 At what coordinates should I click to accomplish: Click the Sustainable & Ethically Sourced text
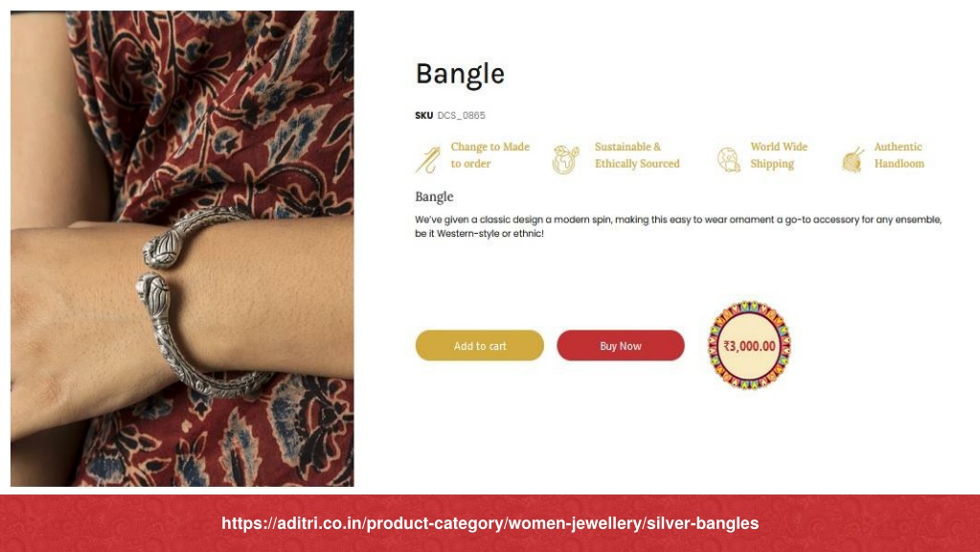(x=637, y=155)
